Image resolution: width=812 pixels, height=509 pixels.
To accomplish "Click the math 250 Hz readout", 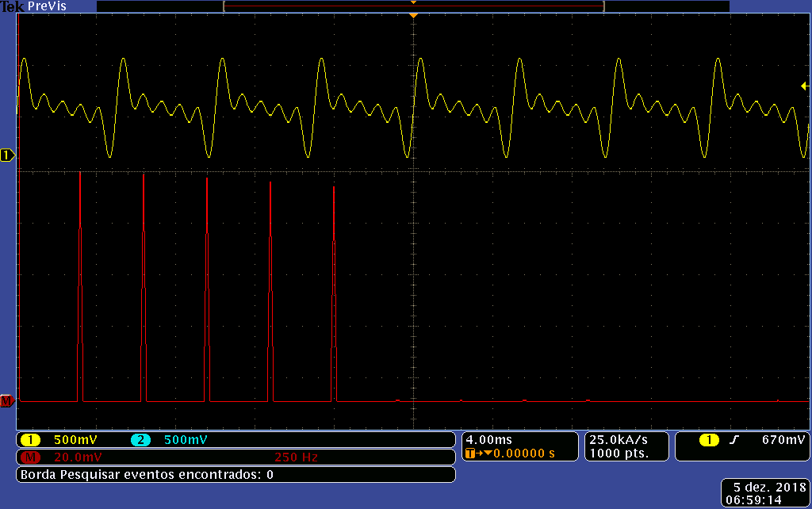I will [295, 457].
